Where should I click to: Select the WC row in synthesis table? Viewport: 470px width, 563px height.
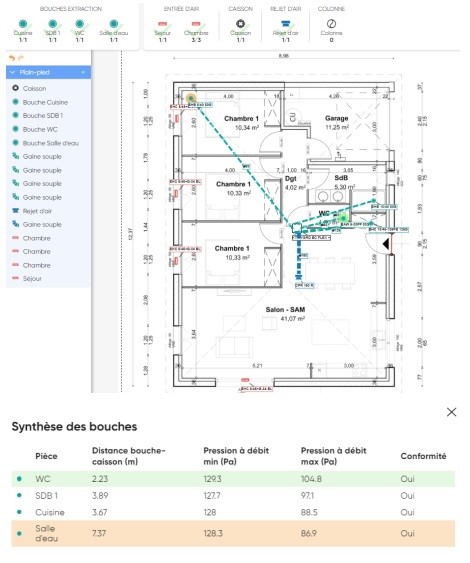[233, 479]
